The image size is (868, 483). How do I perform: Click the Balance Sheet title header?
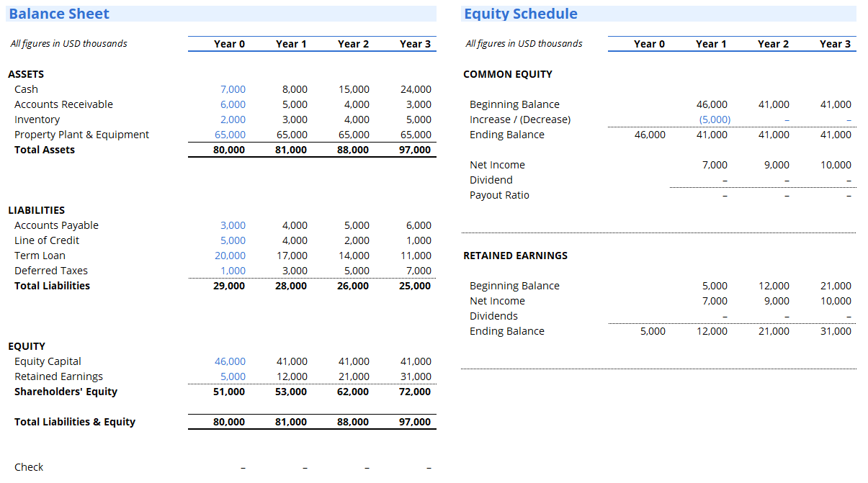(x=59, y=14)
